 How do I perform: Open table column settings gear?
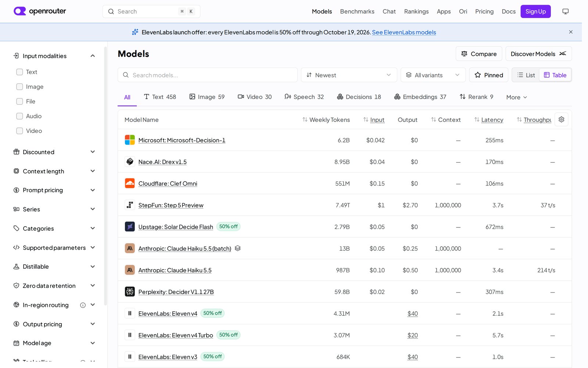tap(561, 120)
